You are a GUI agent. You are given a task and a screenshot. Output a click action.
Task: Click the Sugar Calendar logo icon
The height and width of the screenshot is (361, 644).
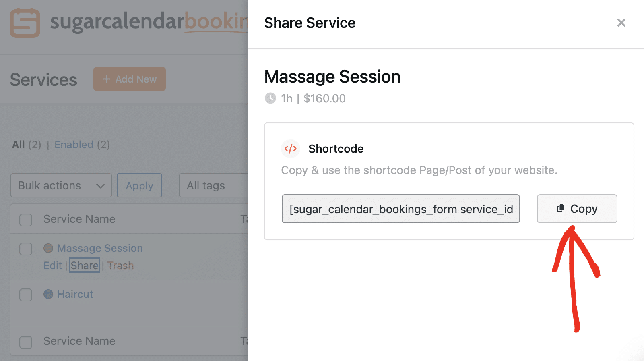[x=24, y=23]
